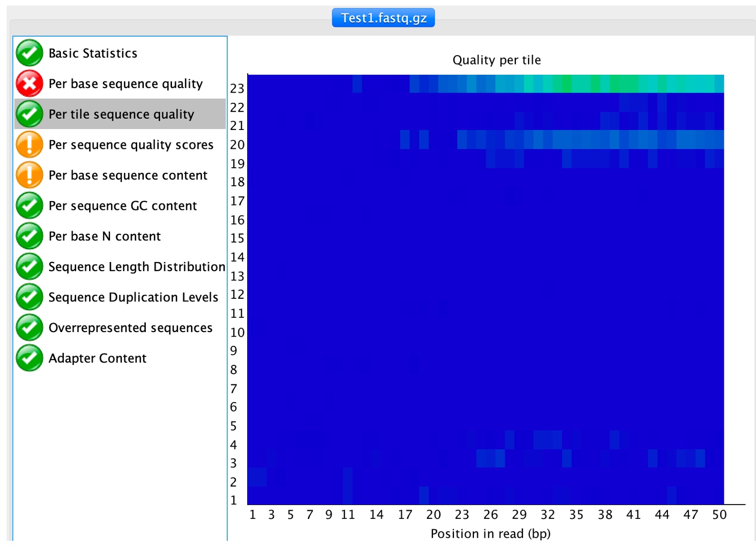
Task: Click the orange warning icon for Per sequence quality scores
Action: click(29, 145)
